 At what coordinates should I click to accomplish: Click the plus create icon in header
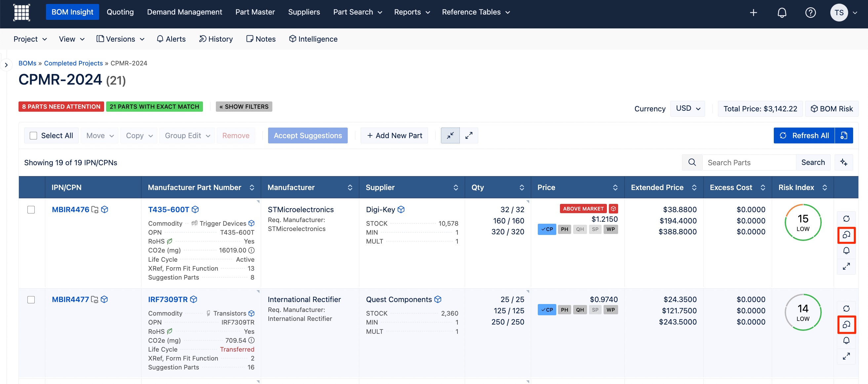[753, 13]
